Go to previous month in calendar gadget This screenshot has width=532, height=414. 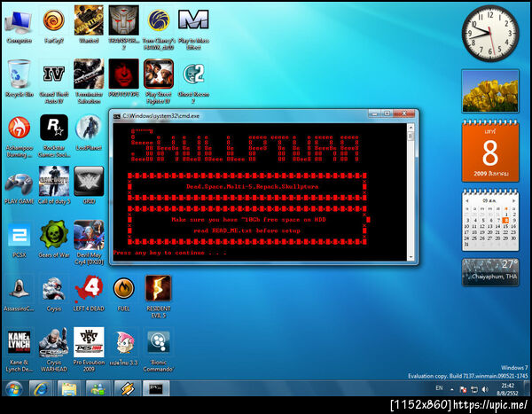467,200
